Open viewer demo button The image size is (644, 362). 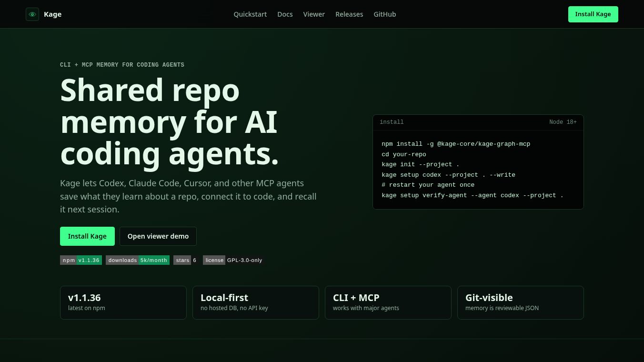point(158,236)
